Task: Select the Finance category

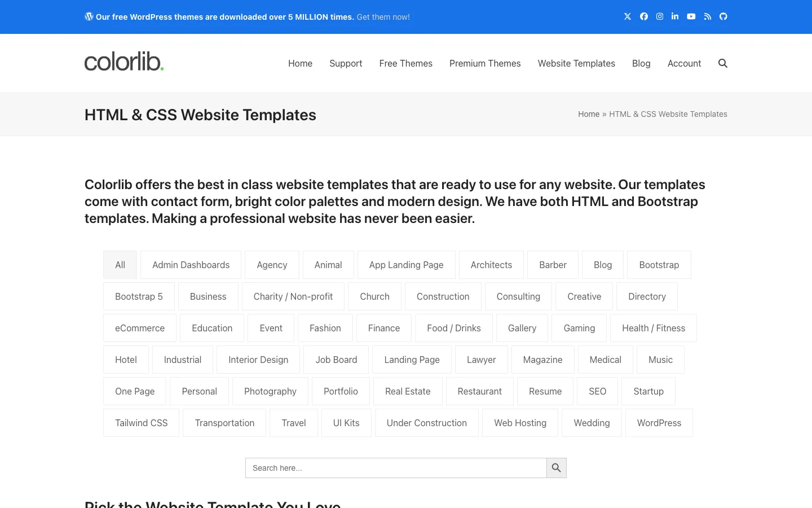Action: click(x=384, y=328)
